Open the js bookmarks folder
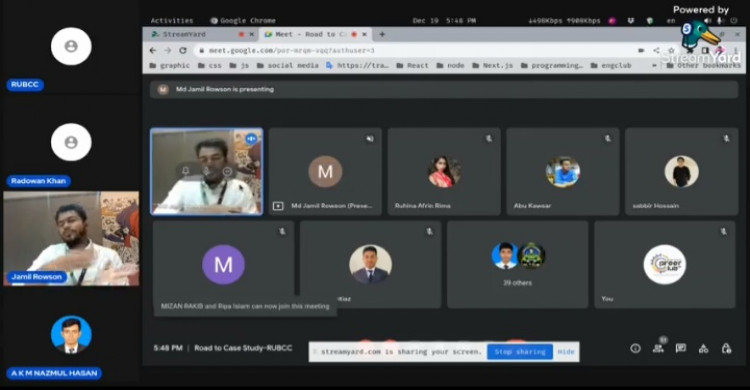 coord(239,66)
